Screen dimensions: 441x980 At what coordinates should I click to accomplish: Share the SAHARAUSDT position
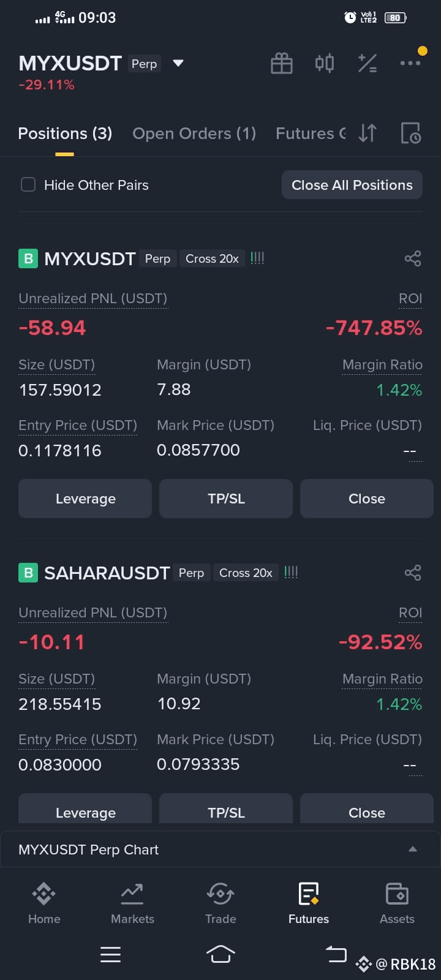pyautogui.click(x=413, y=573)
